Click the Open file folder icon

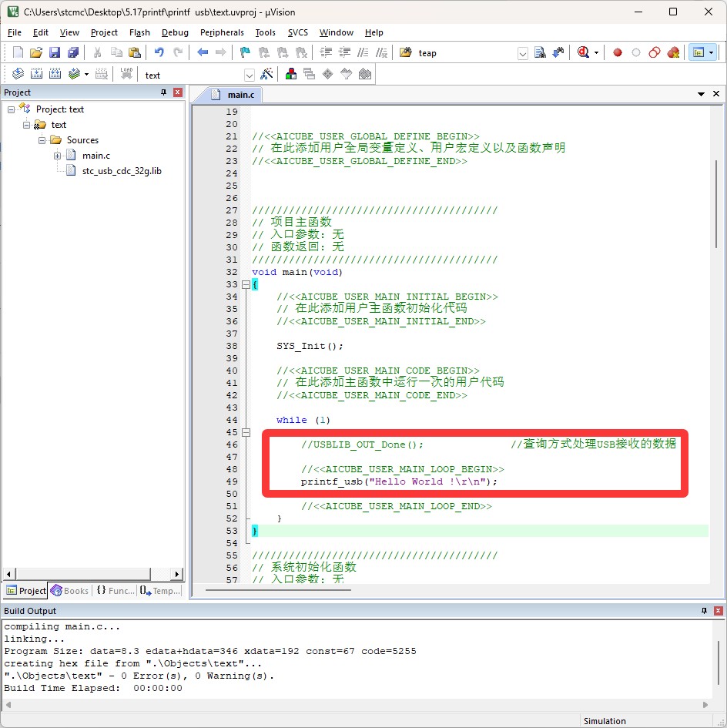(x=36, y=52)
